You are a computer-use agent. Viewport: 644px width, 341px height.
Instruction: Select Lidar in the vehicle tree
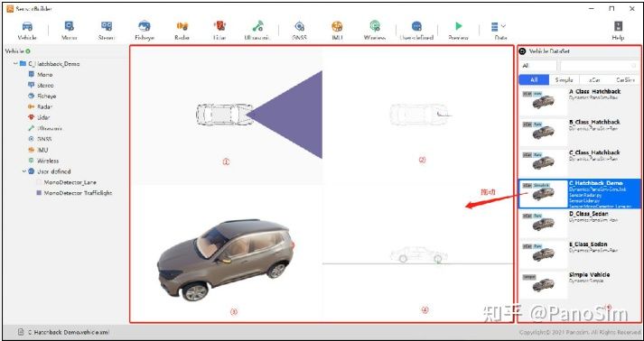point(40,117)
